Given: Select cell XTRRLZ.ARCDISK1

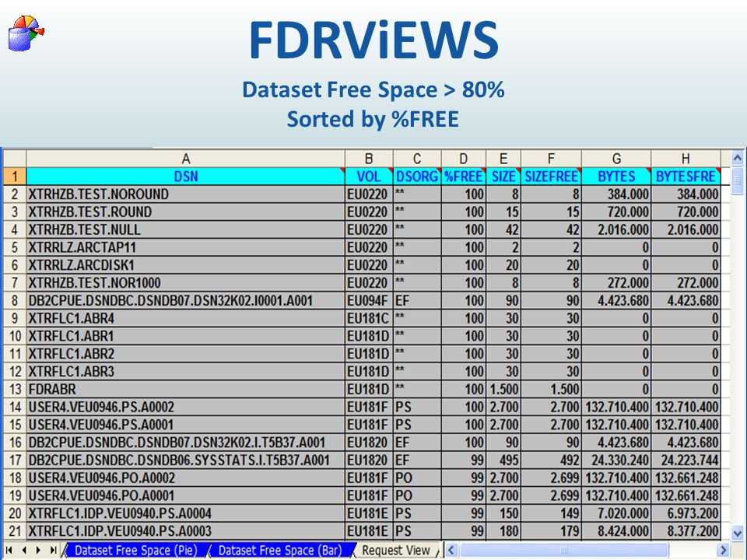Looking at the screenshot, I should (186, 264).
